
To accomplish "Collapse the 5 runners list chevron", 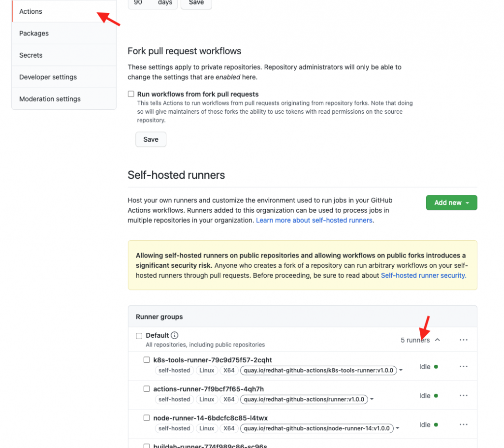I will coord(437,340).
